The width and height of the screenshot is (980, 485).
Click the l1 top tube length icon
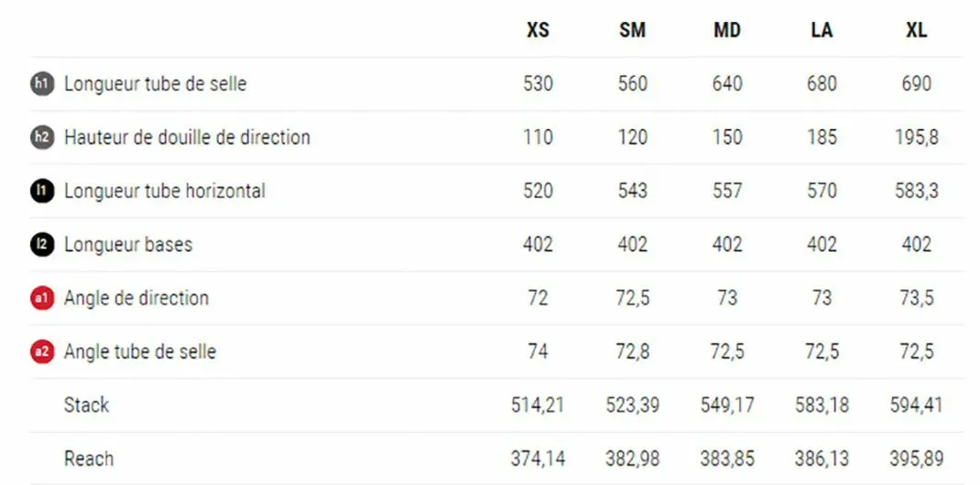(x=41, y=190)
